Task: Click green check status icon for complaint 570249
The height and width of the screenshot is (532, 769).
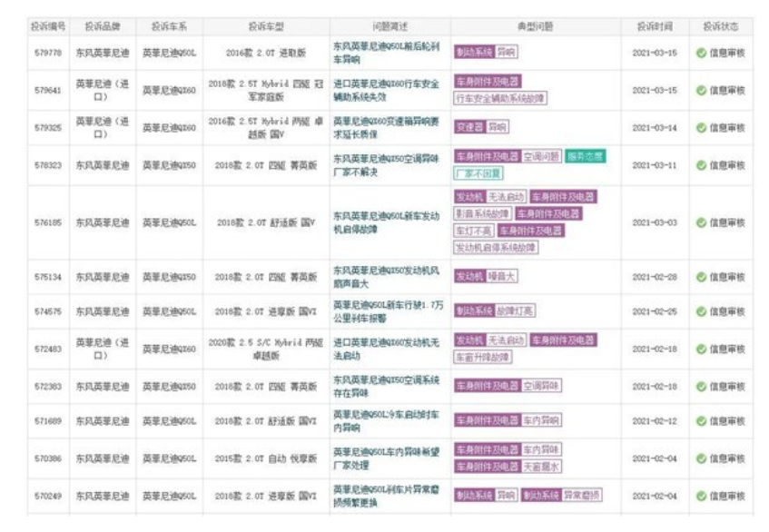Action: (x=701, y=497)
